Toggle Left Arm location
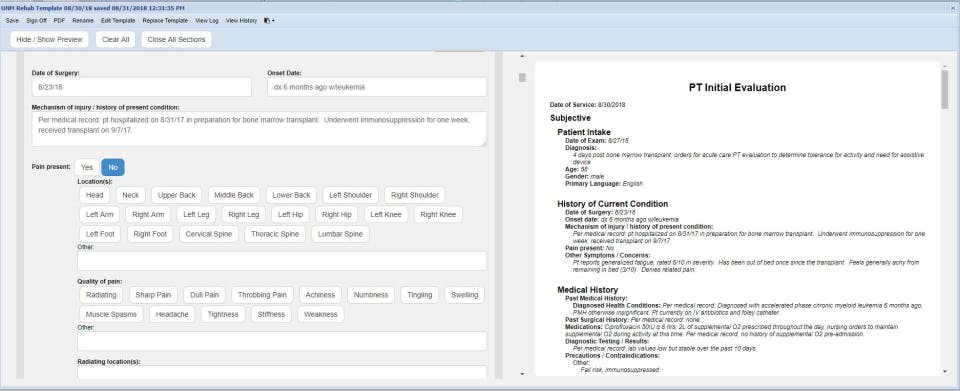This screenshot has height=391, width=960. coord(100,215)
